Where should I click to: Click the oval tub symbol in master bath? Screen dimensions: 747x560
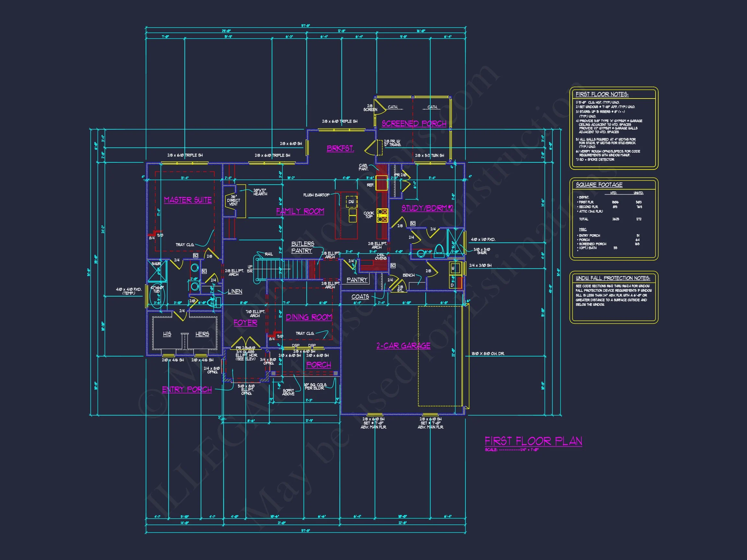(157, 297)
